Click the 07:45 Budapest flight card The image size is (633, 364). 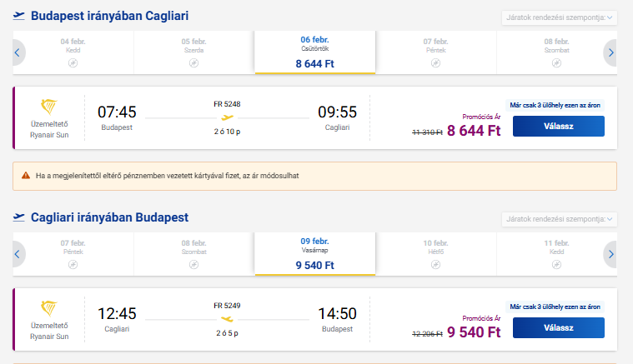pyautogui.click(x=315, y=117)
